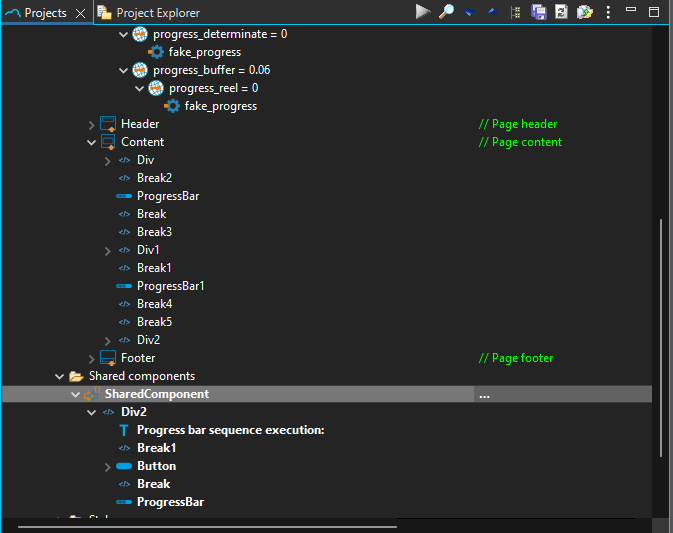The height and width of the screenshot is (533, 673).
Task: Click the orange tree-structure toolbar icon
Action: tap(515, 12)
